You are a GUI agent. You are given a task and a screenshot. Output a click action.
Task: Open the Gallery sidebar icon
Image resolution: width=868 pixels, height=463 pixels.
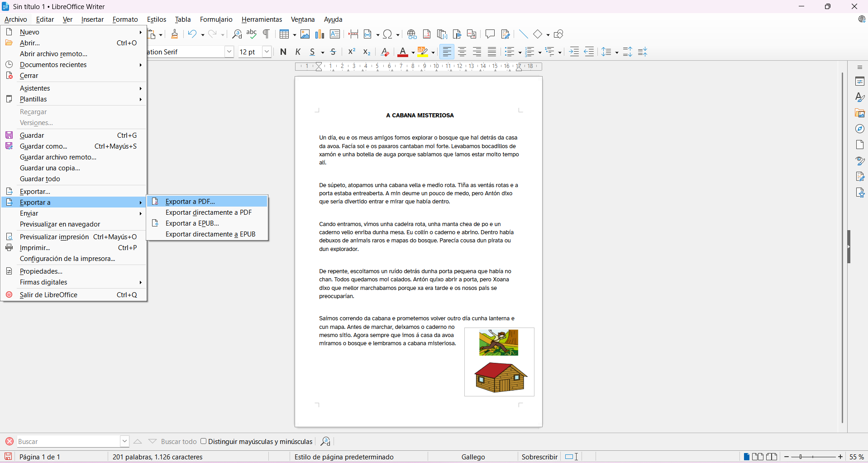860,113
